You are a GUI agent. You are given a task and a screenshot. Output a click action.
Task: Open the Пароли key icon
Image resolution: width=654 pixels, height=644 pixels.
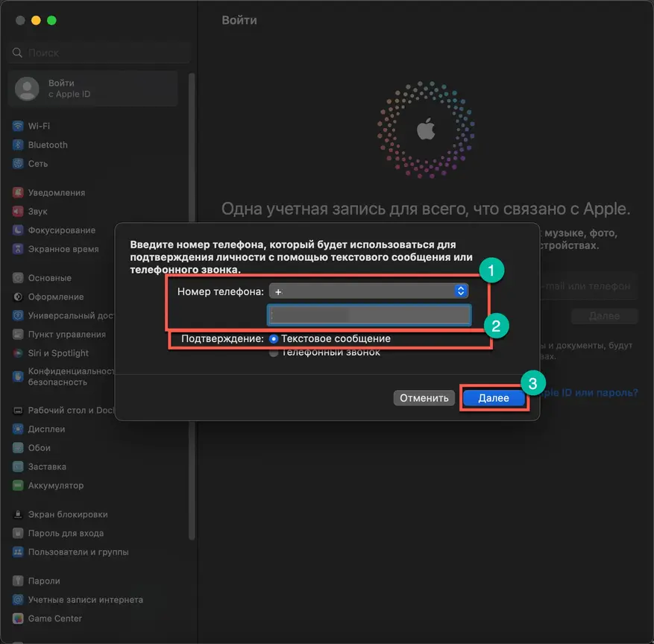18,581
